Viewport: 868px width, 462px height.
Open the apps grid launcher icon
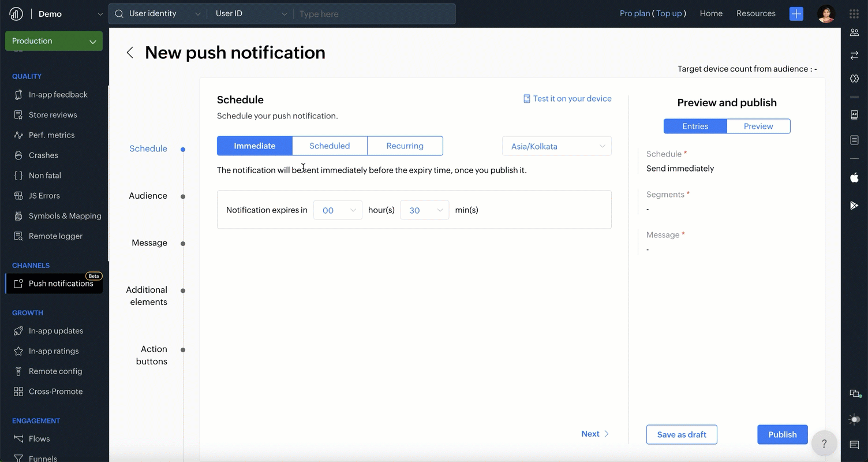click(x=854, y=14)
